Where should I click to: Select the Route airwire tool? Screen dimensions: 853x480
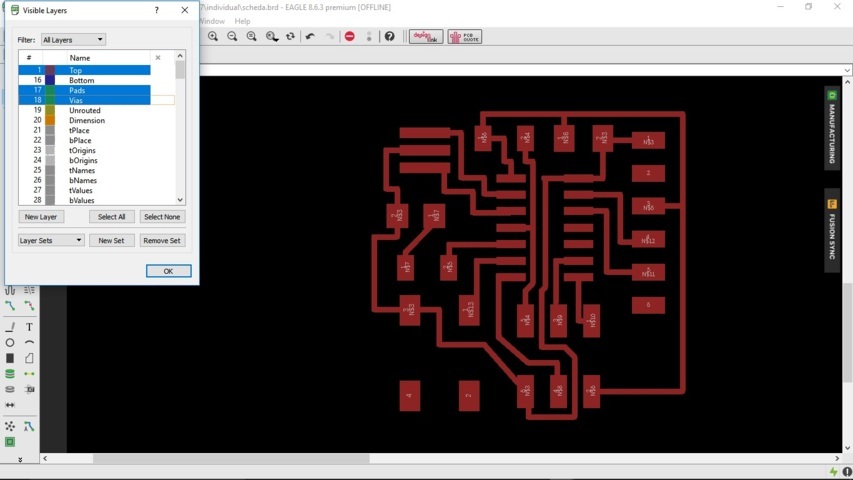click(10, 306)
